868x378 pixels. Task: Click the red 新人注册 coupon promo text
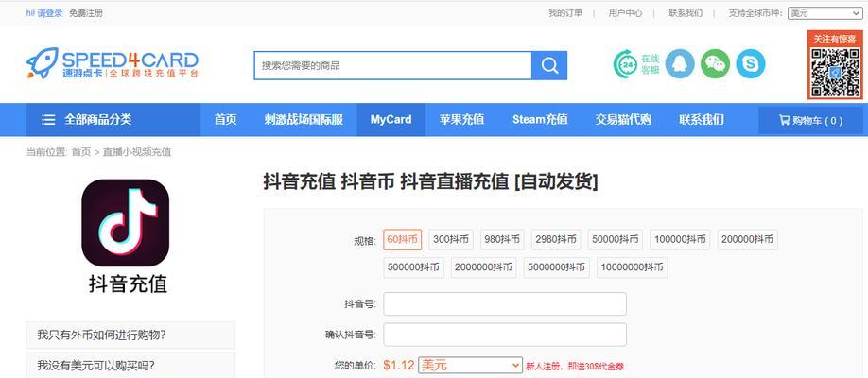pyautogui.click(x=576, y=367)
